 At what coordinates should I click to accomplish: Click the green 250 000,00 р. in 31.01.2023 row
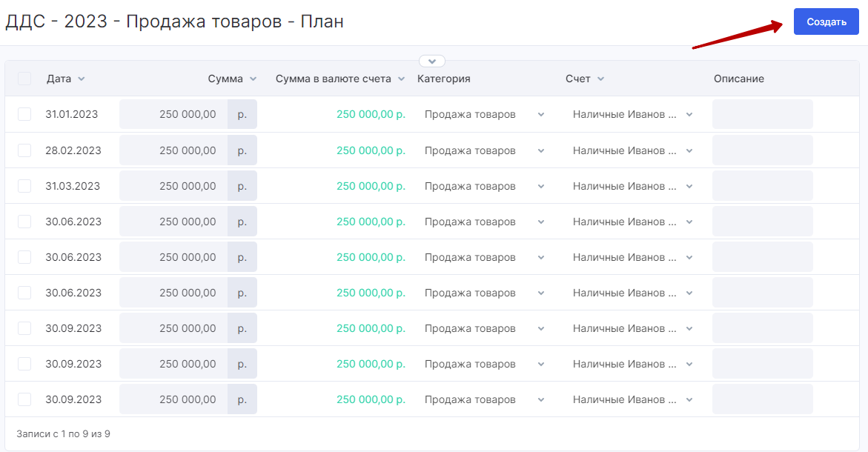pos(371,114)
